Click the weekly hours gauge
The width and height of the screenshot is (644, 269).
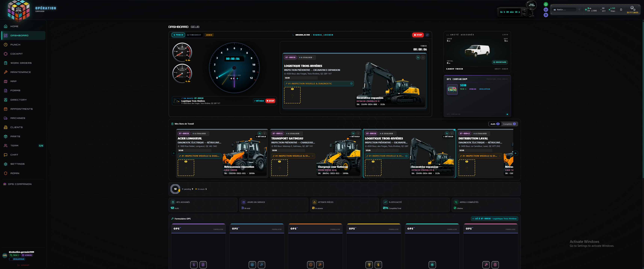tap(182, 52)
